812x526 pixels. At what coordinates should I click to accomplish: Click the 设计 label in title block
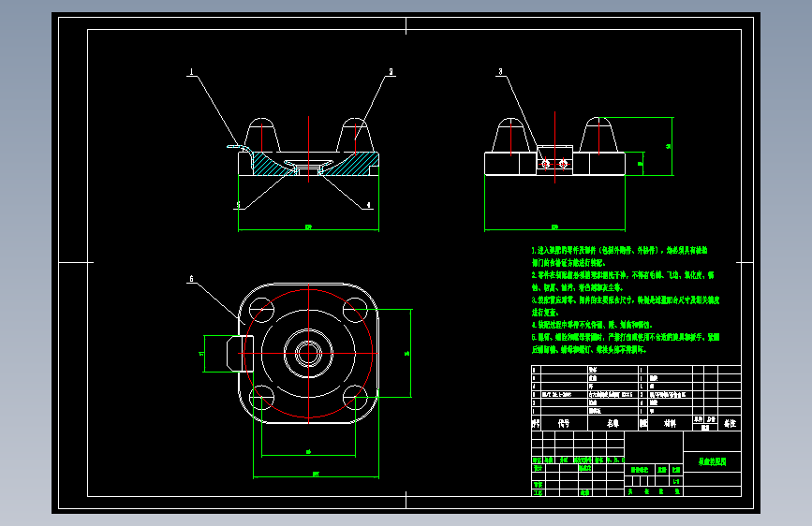point(538,468)
